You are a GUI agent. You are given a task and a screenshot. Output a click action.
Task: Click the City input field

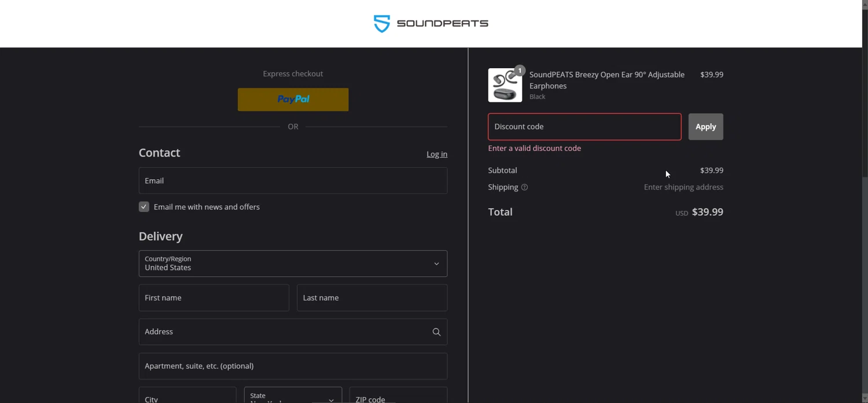(x=187, y=395)
